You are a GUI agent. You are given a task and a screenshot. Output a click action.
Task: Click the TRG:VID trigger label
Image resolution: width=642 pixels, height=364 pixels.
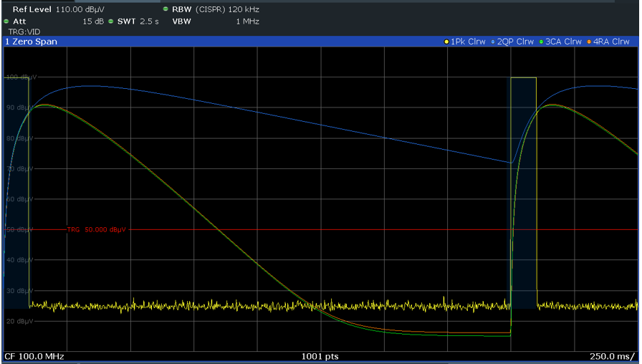[24, 32]
